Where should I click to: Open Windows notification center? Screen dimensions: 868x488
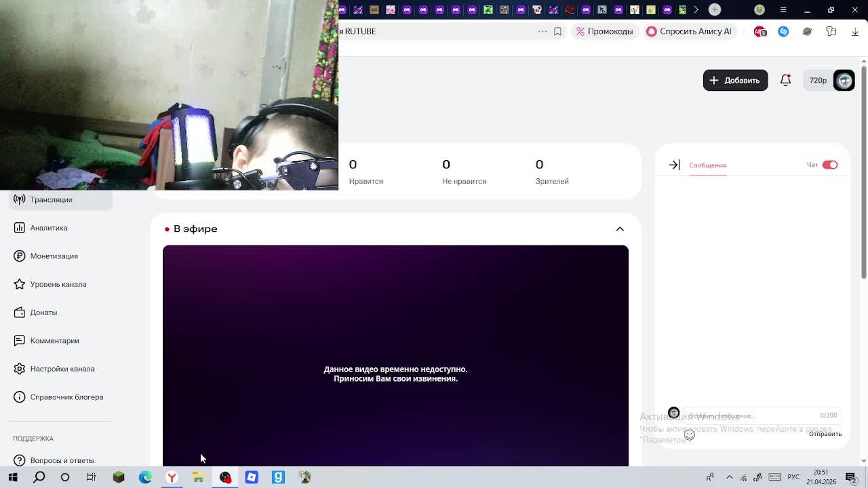pyautogui.click(x=851, y=477)
